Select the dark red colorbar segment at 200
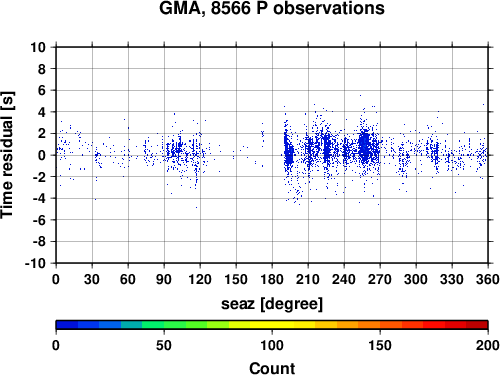The width and height of the screenshot is (500, 375). click(x=477, y=325)
